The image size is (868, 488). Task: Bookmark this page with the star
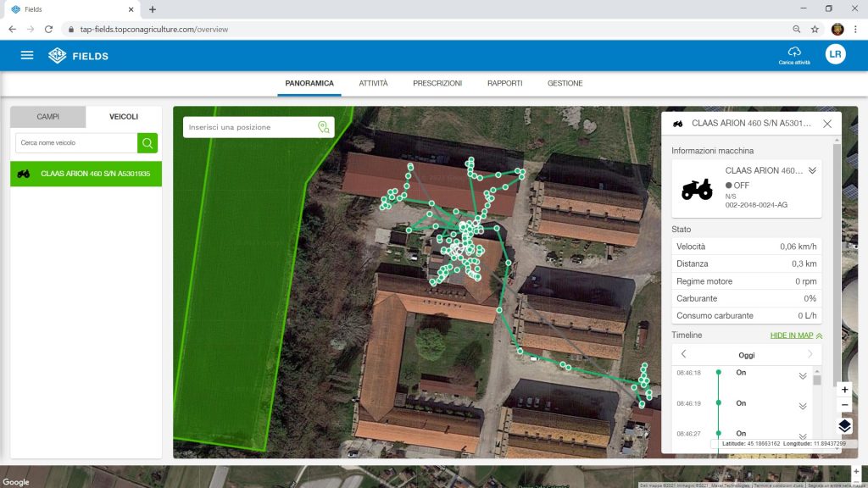815,30
